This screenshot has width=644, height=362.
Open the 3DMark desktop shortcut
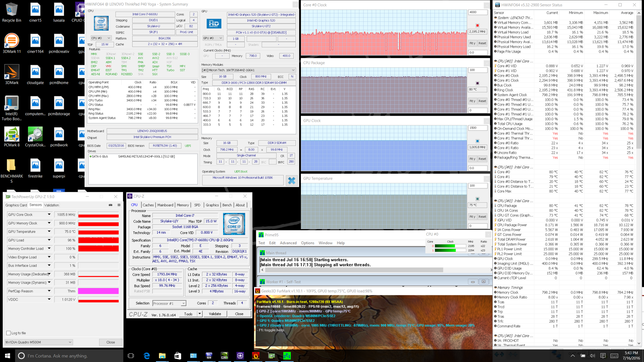(11, 74)
